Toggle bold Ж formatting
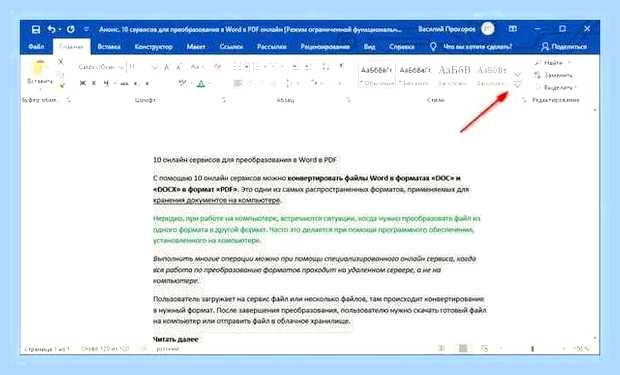This screenshot has width=620, height=375. click(83, 83)
